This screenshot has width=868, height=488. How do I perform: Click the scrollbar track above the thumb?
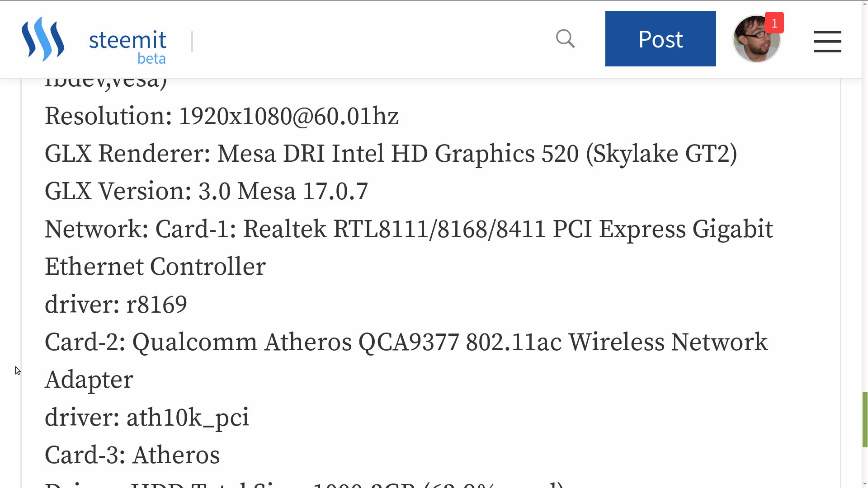[865, 226]
